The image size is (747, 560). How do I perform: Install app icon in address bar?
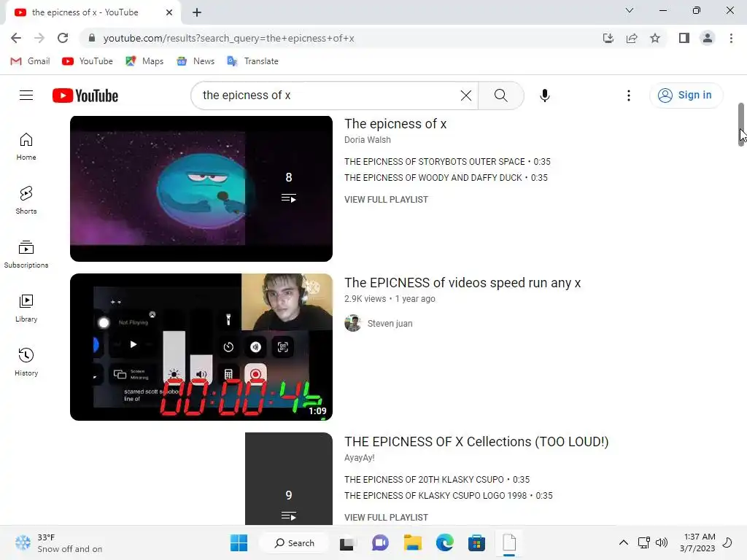tap(608, 38)
